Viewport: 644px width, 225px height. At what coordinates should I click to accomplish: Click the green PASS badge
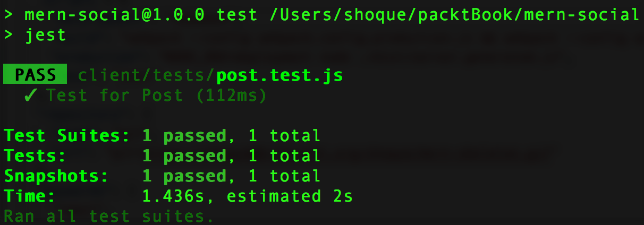[35, 75]
